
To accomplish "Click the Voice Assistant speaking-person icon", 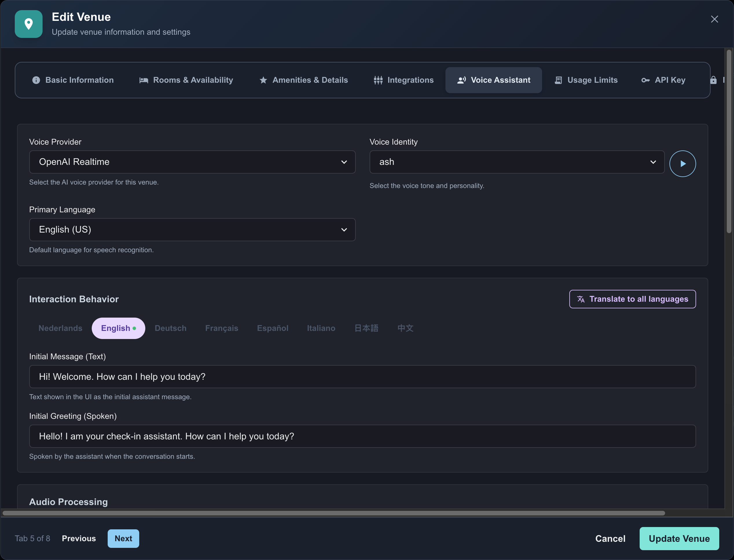I will coord(462,80).
